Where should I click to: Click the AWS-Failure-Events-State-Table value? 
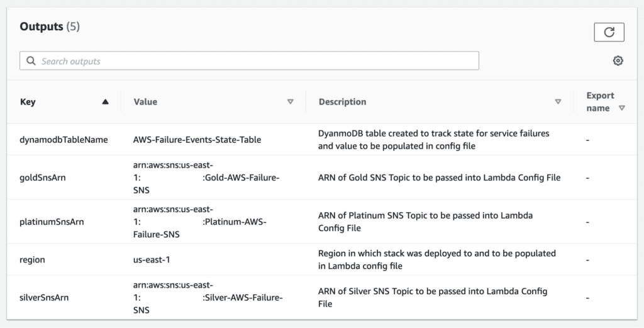click(197, 140)
